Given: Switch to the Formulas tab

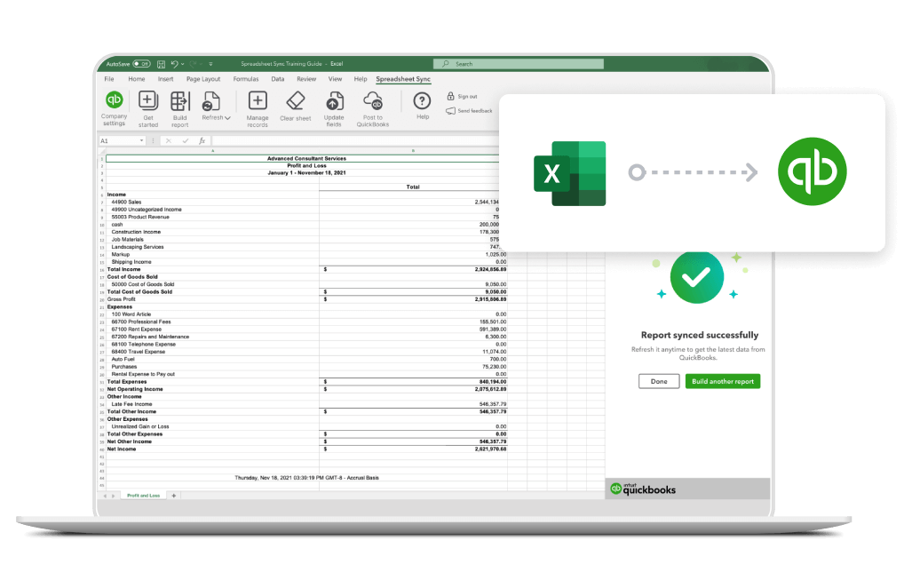Looking at the screenshot, I should click(246, 79).
